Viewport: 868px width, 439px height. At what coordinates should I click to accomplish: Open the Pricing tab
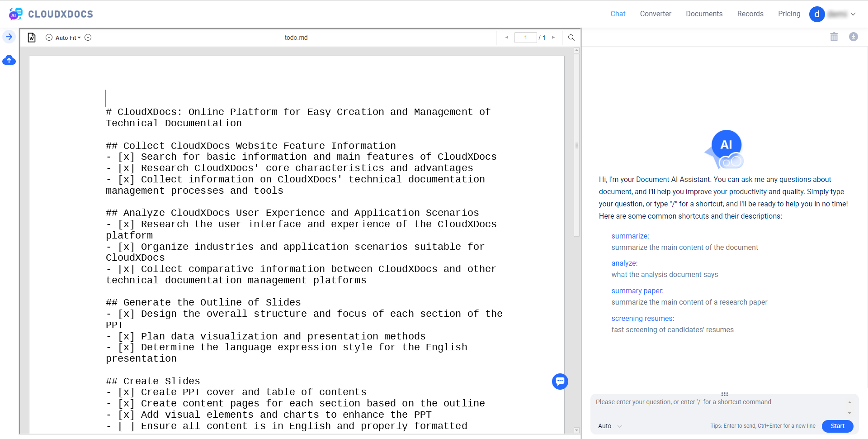click(x=789, y=14)
